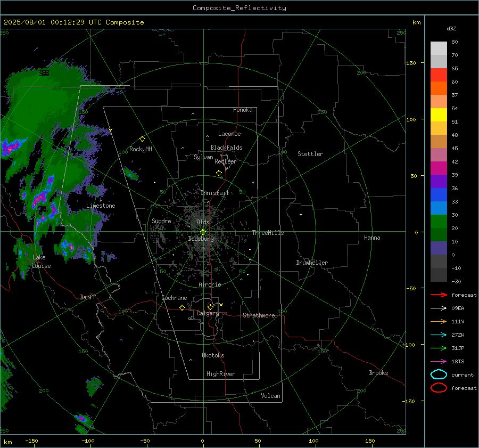The height and width of the screenshot is (448, 479).
Task: Click the RockyMH label on the map
Action: point(141,149)
